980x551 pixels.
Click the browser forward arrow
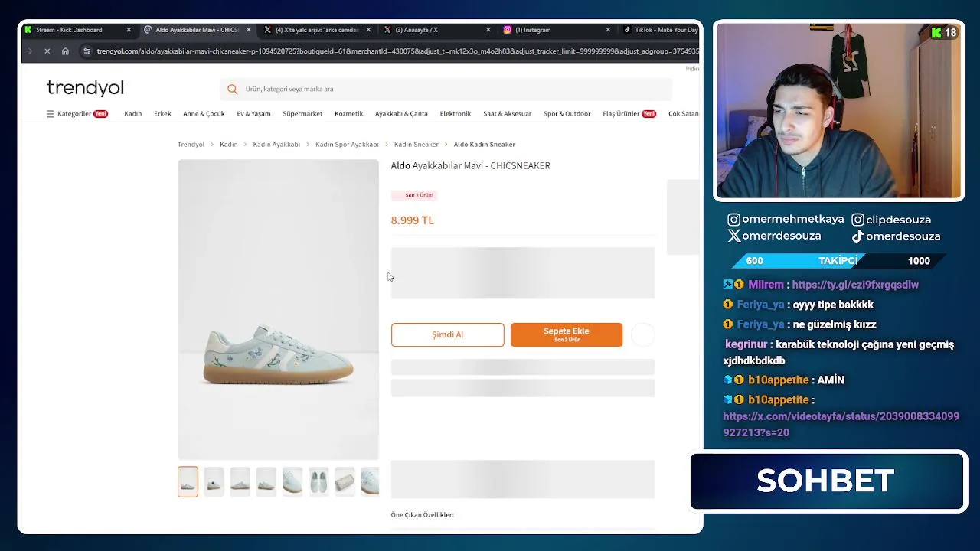tap(28, 51)
